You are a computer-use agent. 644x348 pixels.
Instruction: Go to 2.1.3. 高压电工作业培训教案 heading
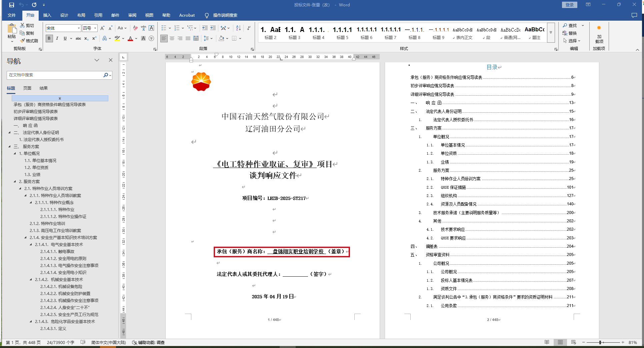pyautogui.click(x=55, y=231)
